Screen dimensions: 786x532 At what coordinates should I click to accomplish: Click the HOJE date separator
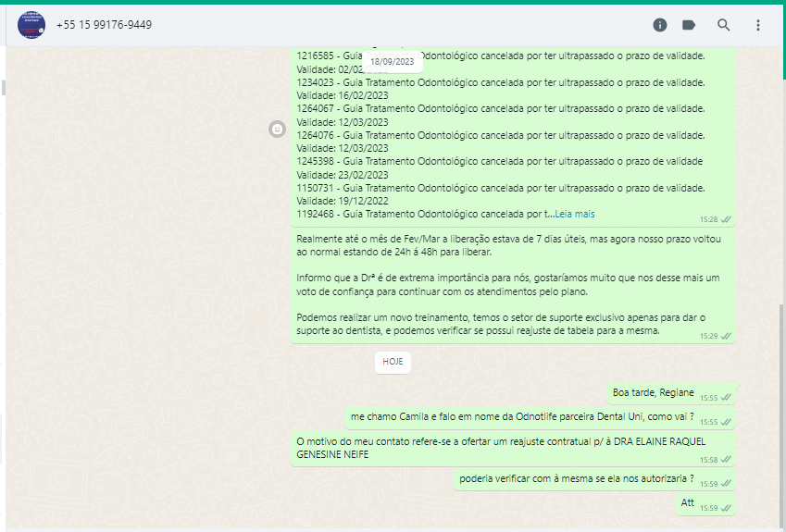[393, 362]
